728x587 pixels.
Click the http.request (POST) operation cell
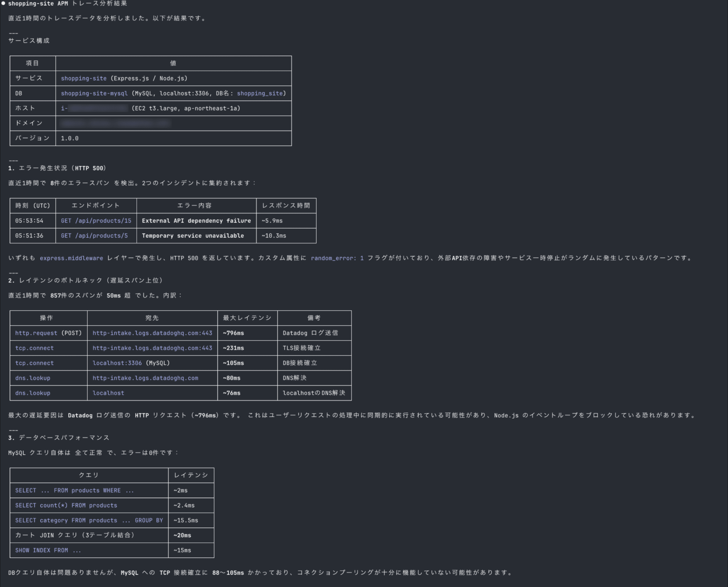(48, 333)
